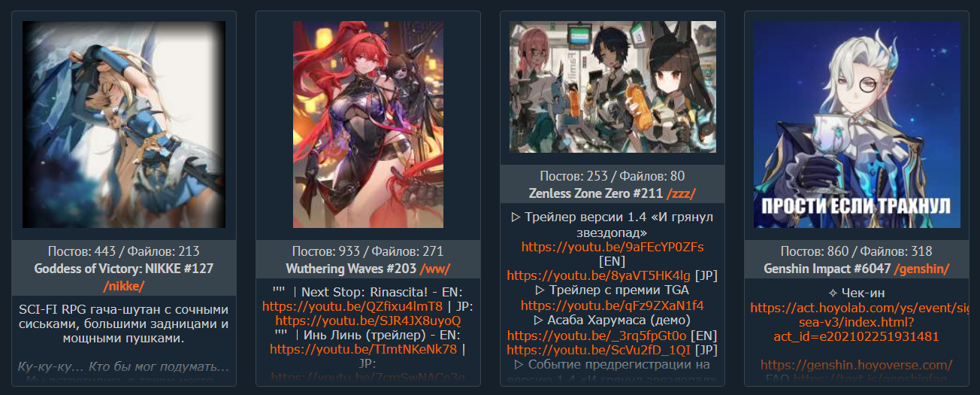Open the Zenless Zone Zero #211 thread title

tap(596, 193)
